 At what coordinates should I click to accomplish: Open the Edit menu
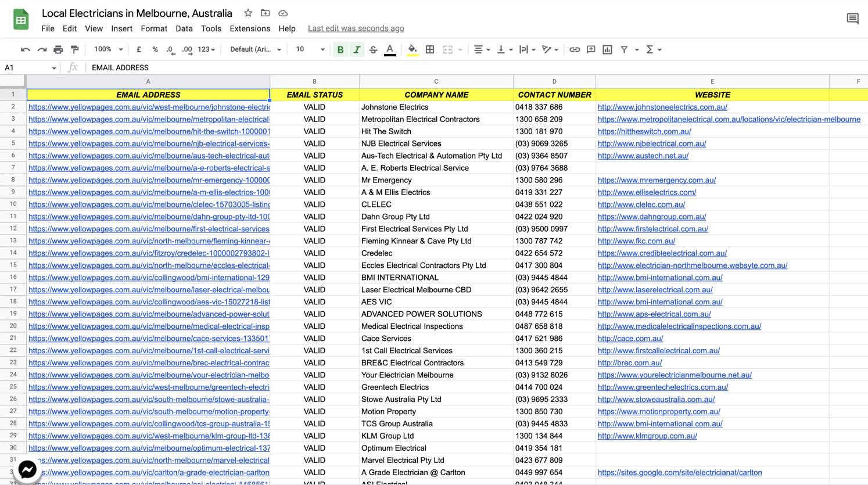tap(70, 28)
